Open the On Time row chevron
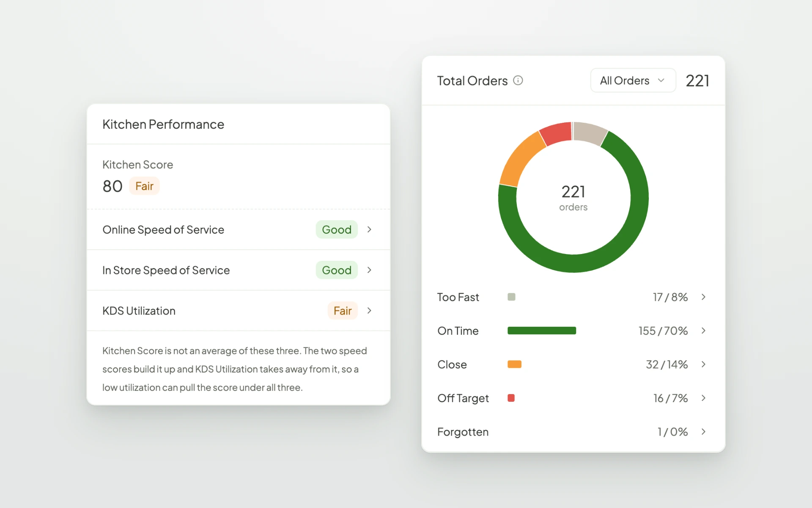This screenshot has height=508, width=812. coord(703,331)
